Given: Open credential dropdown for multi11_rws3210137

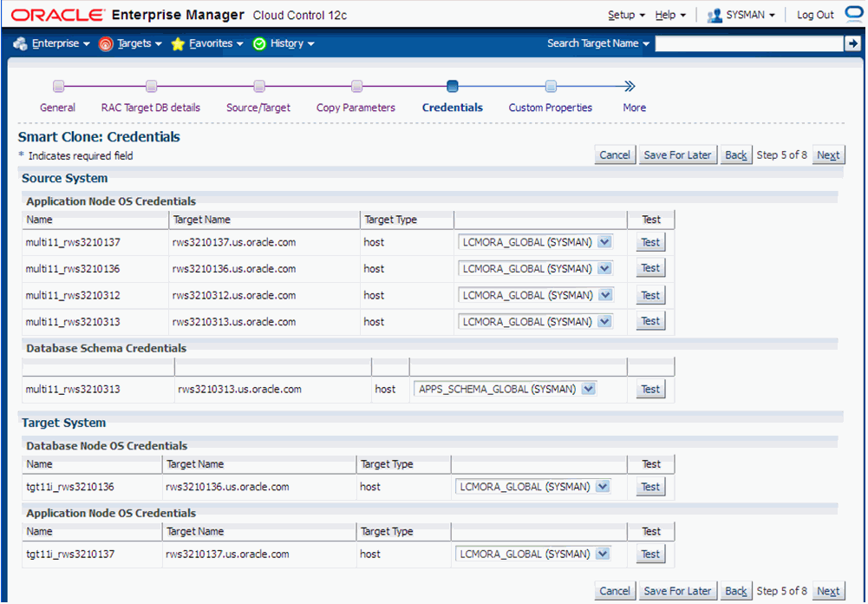Looking at the screenshot, I should pyautogui.click(x=535, y=242).
